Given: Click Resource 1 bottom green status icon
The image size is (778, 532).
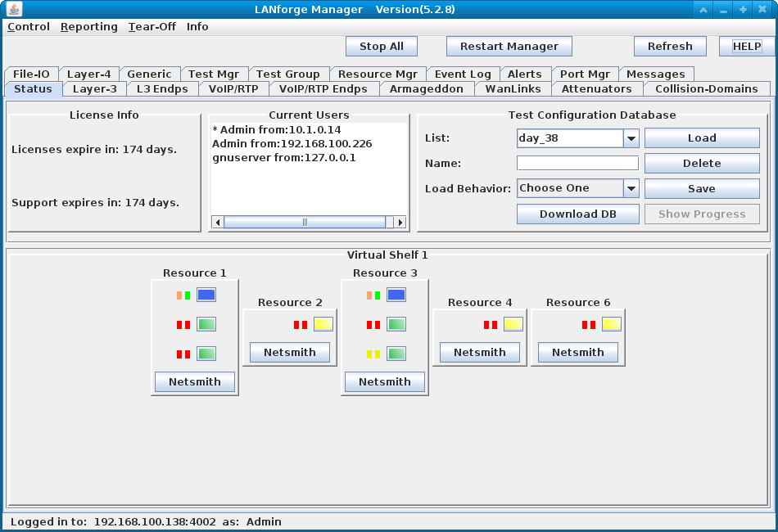Looking at the screenshot, I should [206, 354].
